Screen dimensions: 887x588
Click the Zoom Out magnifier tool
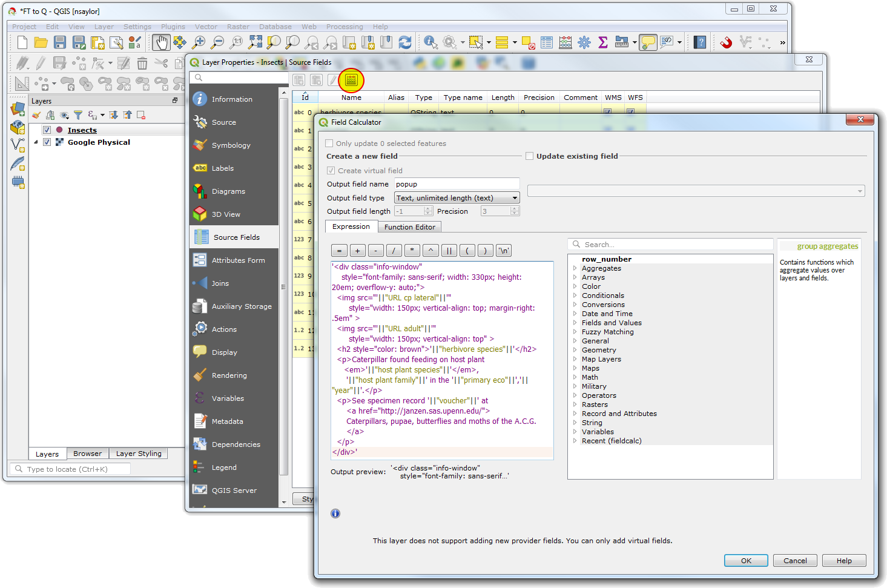217,42
